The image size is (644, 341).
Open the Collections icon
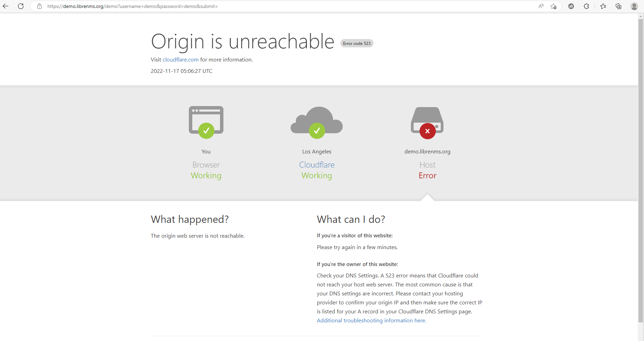click(618, 6)
